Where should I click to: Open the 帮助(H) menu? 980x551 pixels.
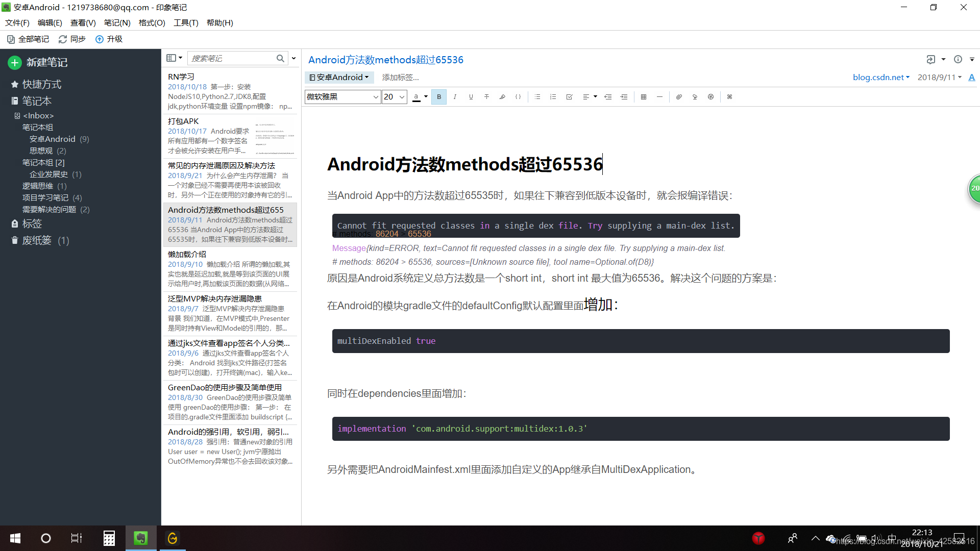(x=220, y=23)
